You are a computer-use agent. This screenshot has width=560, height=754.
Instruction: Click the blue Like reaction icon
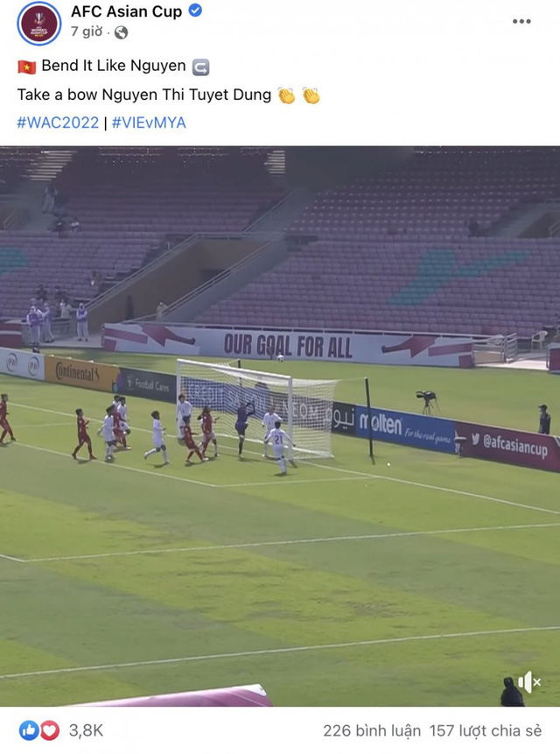(x=28, y=731)
